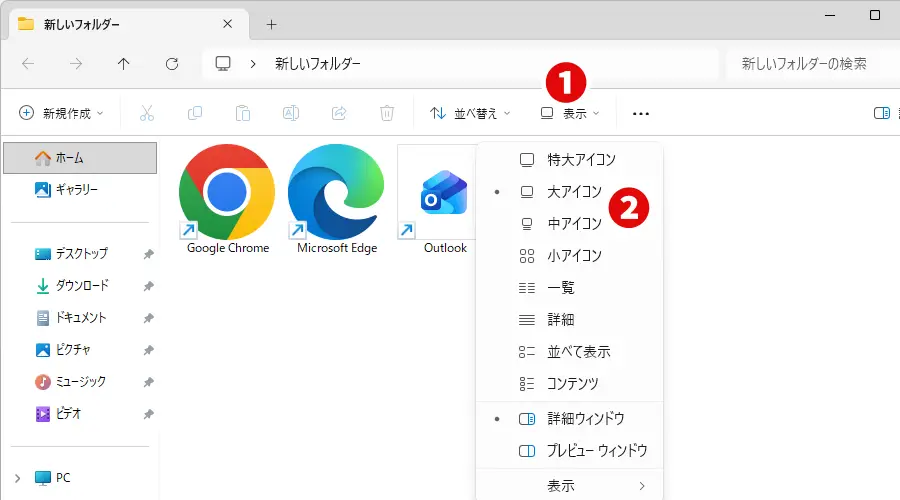Screen dimensions: 900x500
Task: Go up one folder level
Action: point(123,64)
